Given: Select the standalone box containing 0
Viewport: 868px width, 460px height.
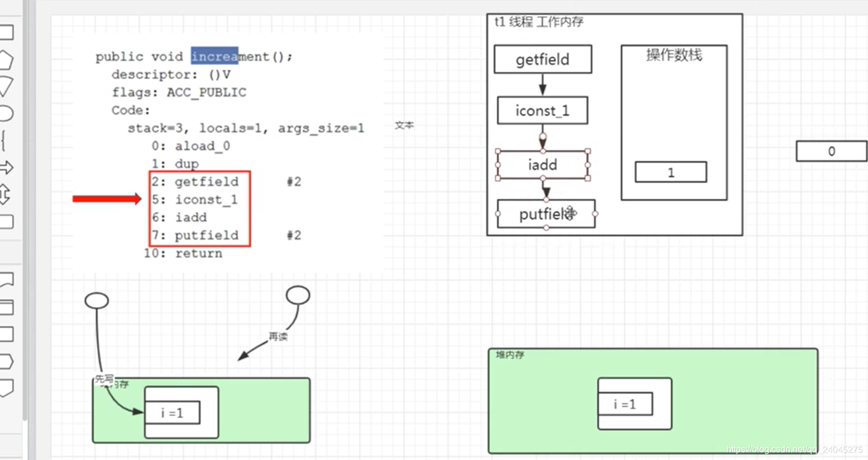Looking at the screenshot, I should click(x=831, y=151).
